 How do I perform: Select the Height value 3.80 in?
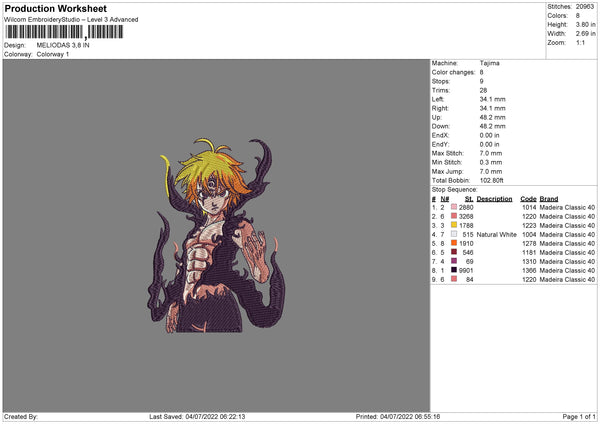click(585, 24)
